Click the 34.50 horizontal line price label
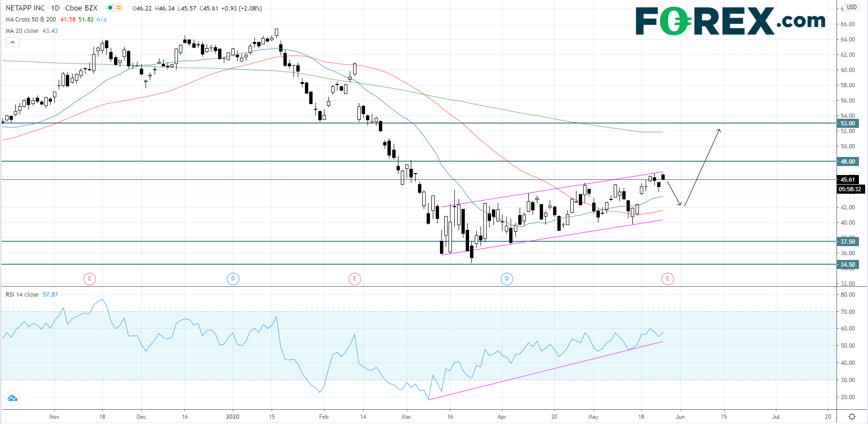The width and height of the screenshot is (868, 424). coord(848,265)
